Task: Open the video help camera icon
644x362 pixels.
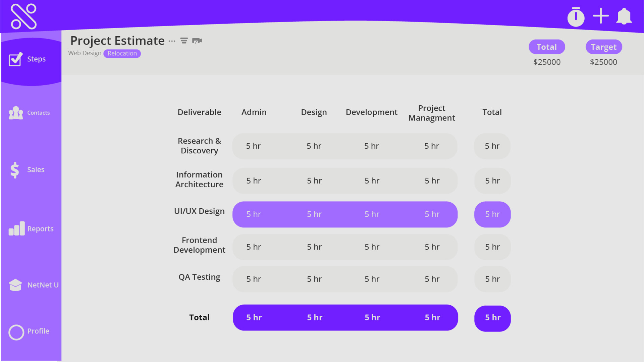Action: pos(197,41)
